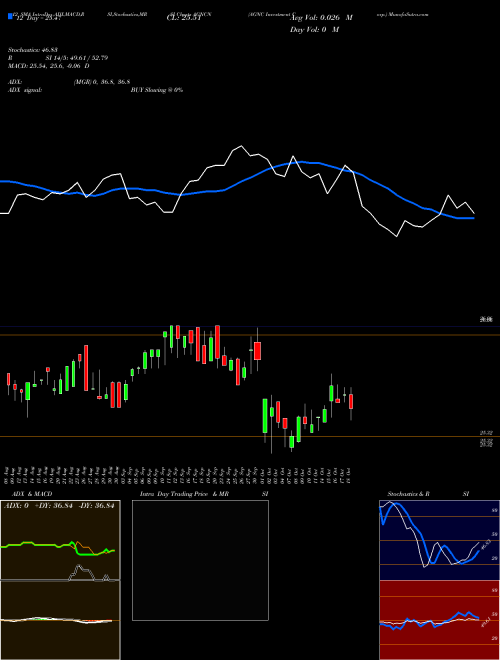Click the 'Avg Vol: 0.026 M' readout

pyautogui.click(x=321, y=18)
